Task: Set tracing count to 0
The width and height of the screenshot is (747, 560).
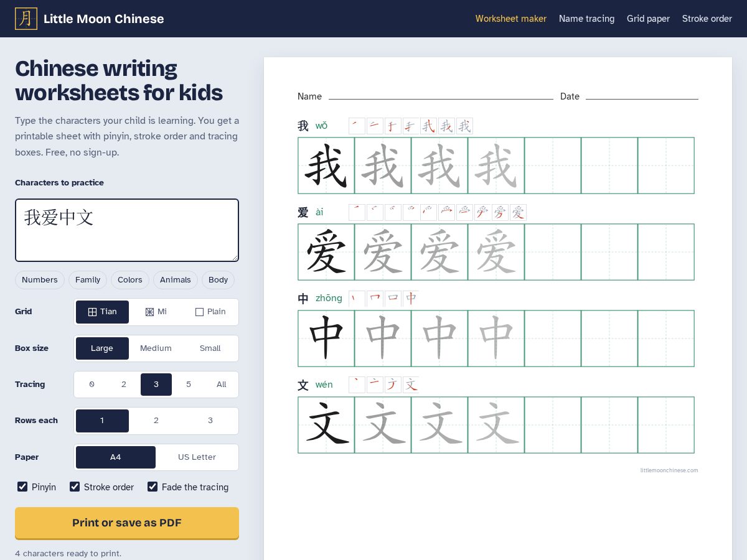Action: [x=92, y=385]
